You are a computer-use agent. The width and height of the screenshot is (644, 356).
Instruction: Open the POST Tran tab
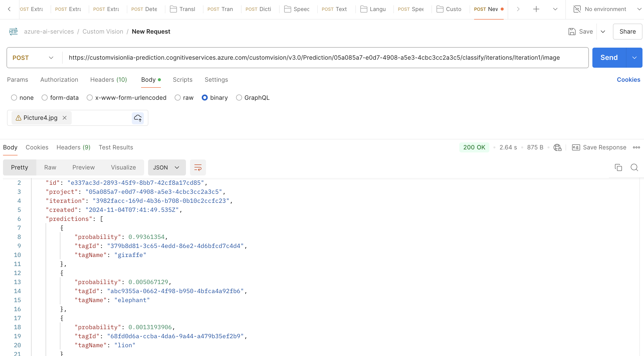(x=220, y=9)
